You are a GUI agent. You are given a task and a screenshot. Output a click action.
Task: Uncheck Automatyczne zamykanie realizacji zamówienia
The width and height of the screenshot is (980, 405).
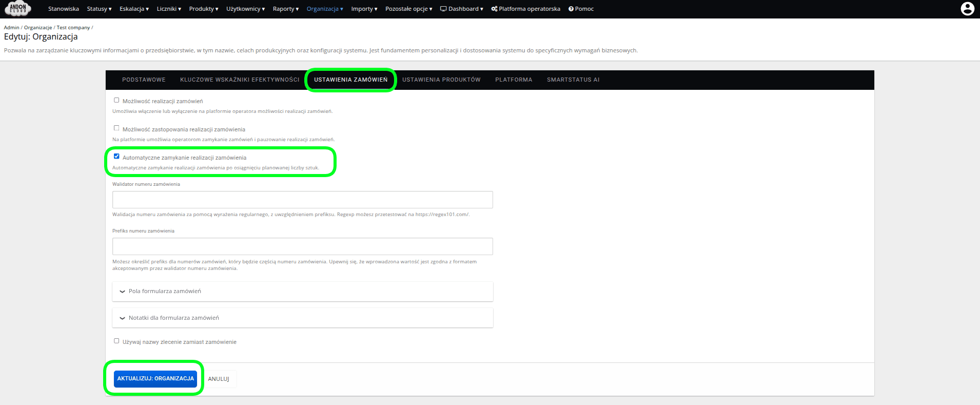(x=116, y=157)
